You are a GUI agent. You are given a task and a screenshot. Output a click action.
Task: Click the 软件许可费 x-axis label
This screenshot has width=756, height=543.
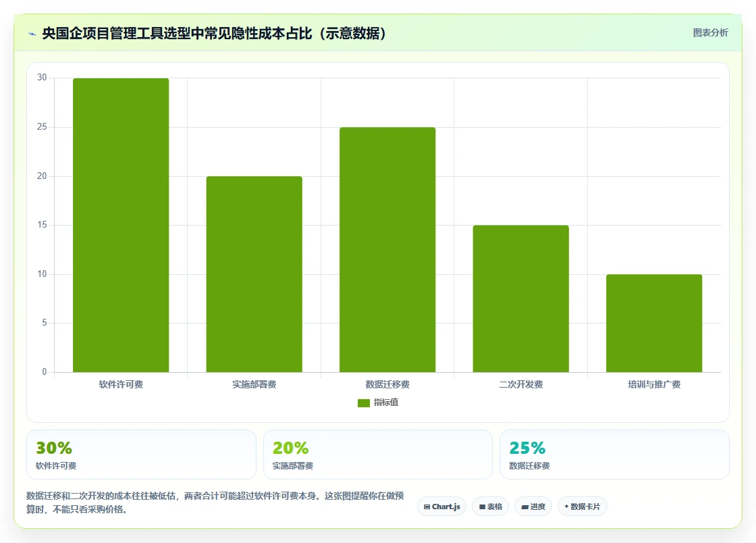point(121,384)
